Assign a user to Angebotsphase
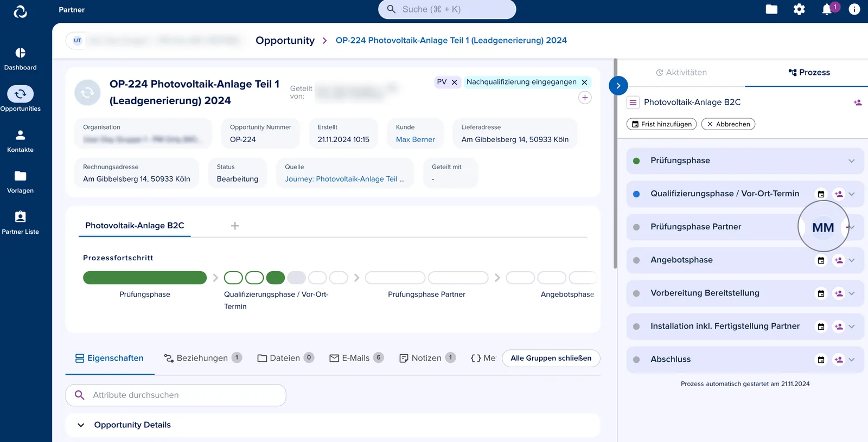Image resolution: width=868 pixels, height=442 pixels. click(839, 260)
